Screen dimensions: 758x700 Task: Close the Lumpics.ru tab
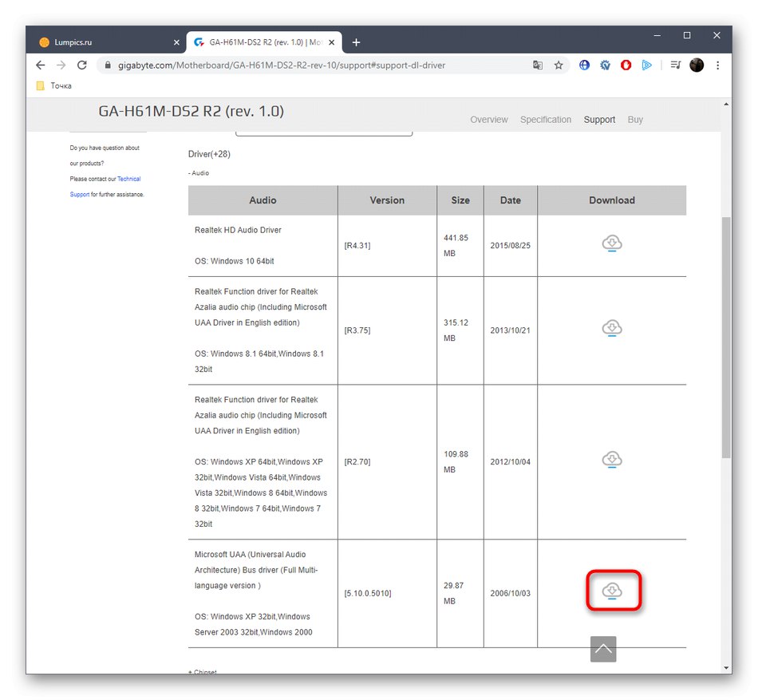coord(176,42)
